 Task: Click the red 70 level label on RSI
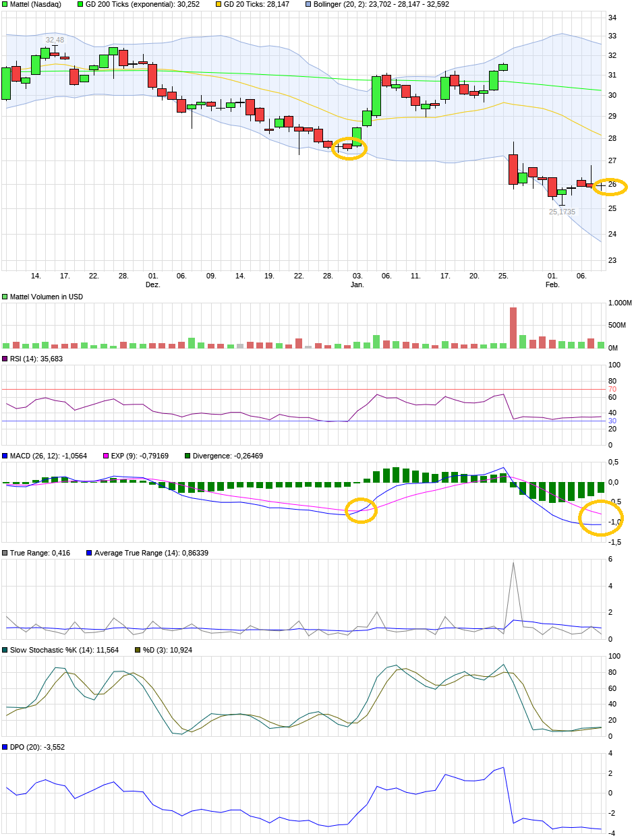point(612,390)
